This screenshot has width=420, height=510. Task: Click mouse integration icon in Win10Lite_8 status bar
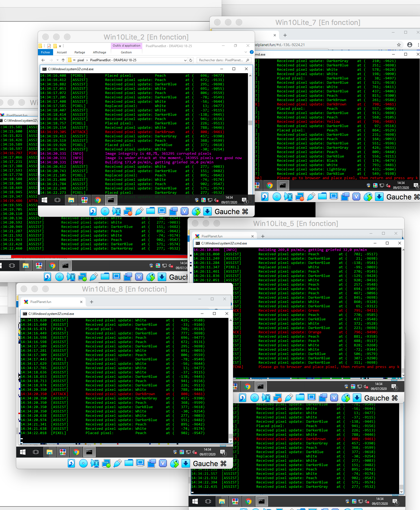click(174, 463)
